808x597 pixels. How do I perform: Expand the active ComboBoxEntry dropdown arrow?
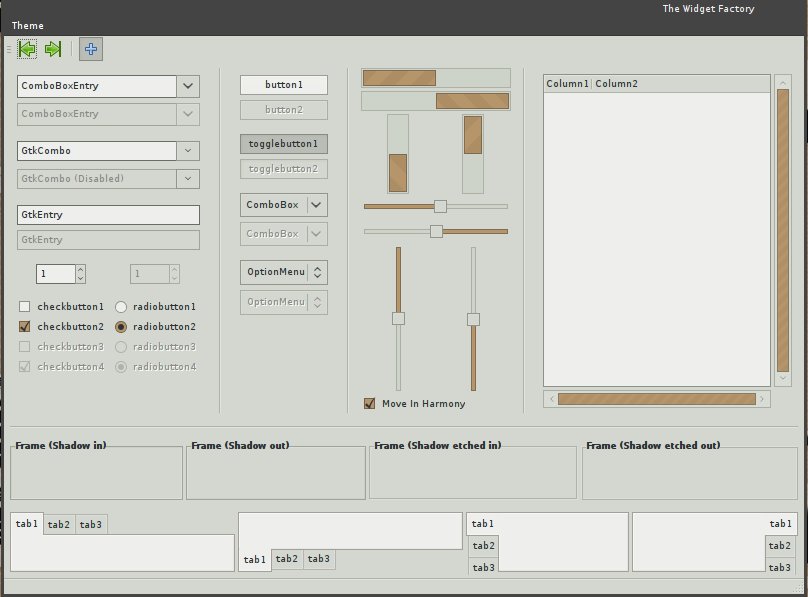coord(188,86)
